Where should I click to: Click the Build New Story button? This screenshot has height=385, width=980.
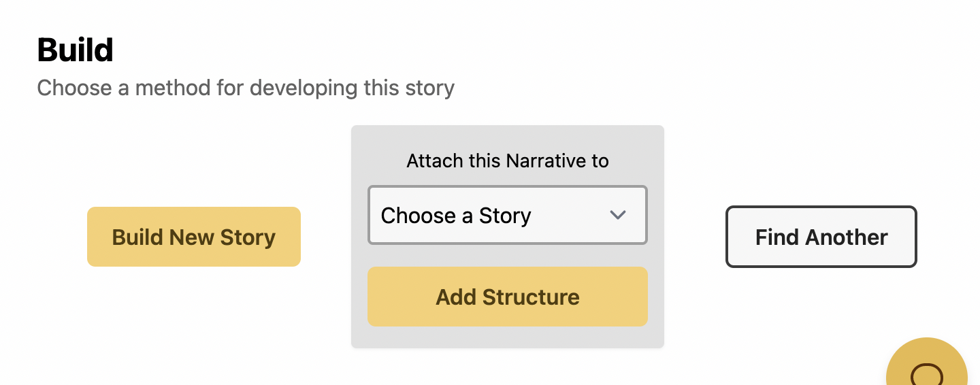click(x=194, y=237)
